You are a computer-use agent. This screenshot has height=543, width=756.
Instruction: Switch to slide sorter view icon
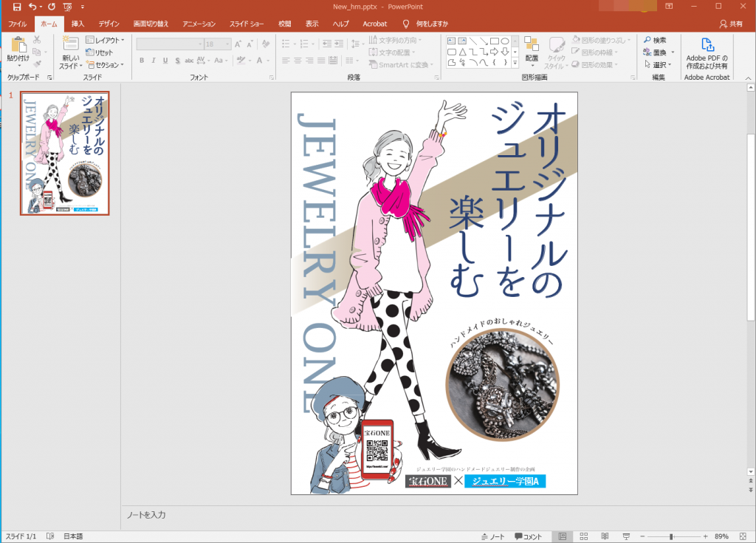point(583,536)
